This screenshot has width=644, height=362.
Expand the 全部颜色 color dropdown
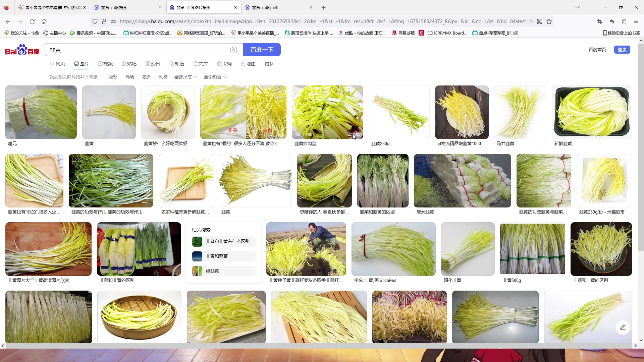point(215,77)
